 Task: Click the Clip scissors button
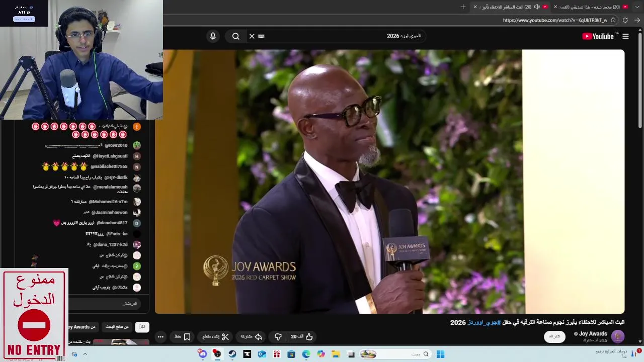(x=216, y=337)
